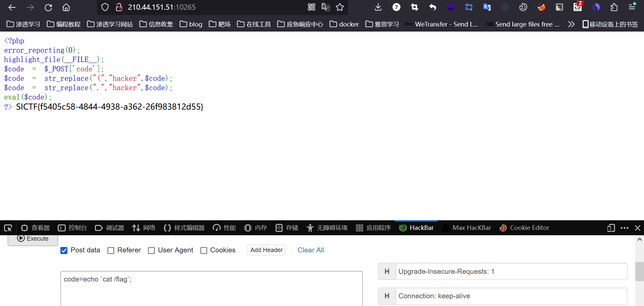The image size is (644, 306).
Task: Open the 信息收集 bookmark folder
Action: tap(156, 24)
